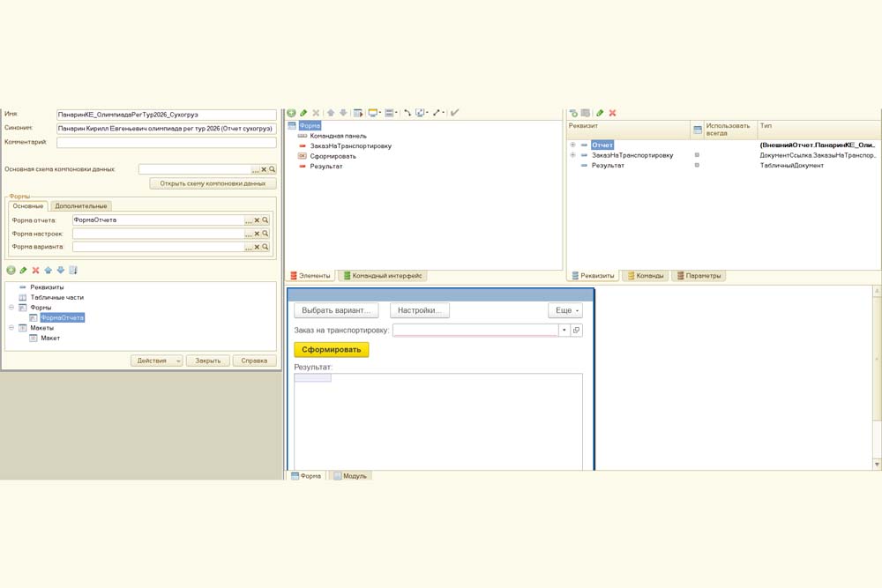Switch to the Модуль tab

click(x=351, y=476)
